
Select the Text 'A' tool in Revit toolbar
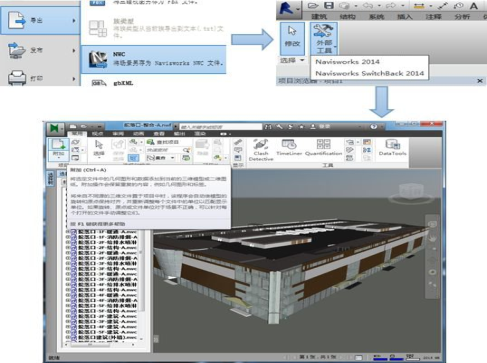coord(474,6)
